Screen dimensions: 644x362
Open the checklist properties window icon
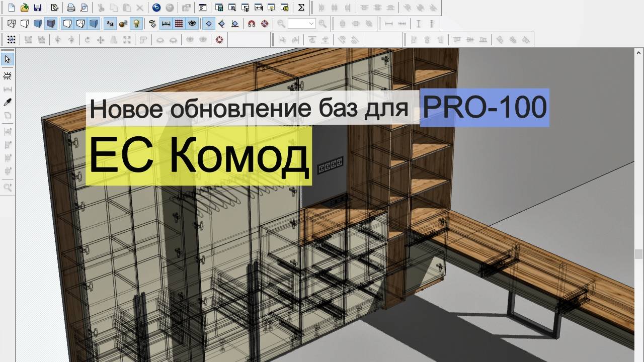point(202,8)
